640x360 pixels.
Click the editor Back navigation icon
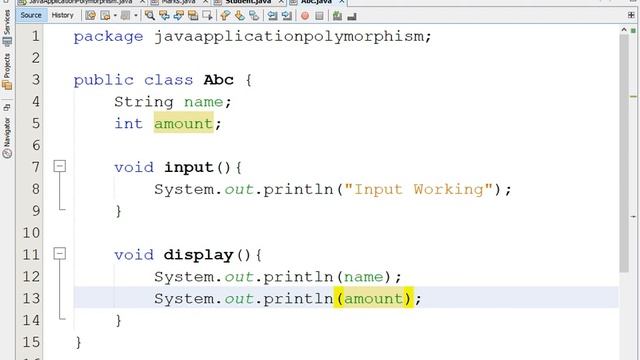point(105,16)
